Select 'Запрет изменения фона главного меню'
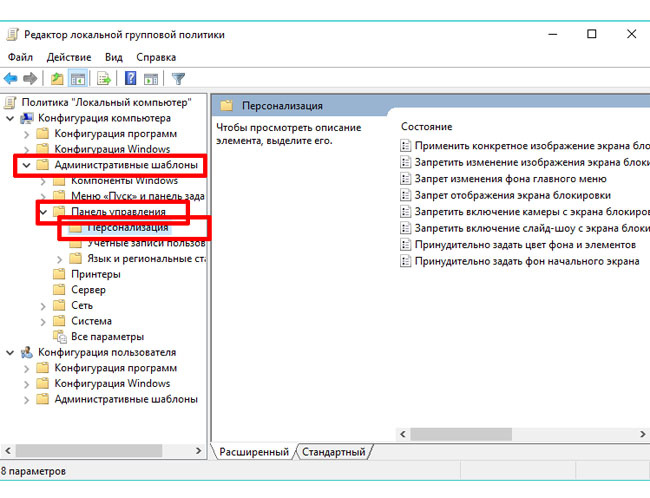 tap(510, 179)
